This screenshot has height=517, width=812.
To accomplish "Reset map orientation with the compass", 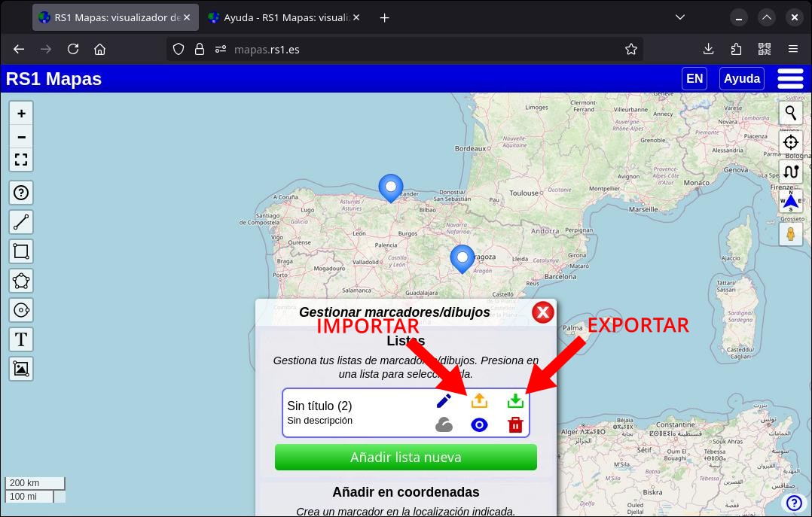I will [x=791, y=201].
